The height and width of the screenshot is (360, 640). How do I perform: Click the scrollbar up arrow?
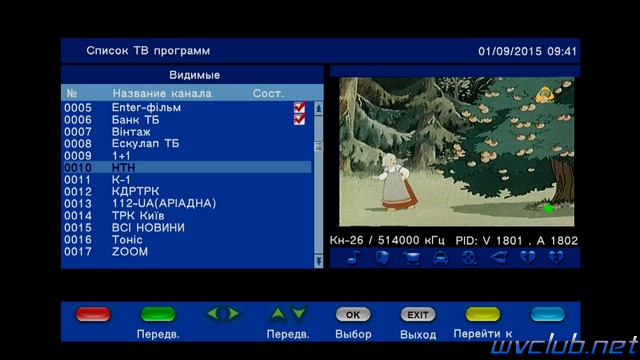click(x=318, y=109)
